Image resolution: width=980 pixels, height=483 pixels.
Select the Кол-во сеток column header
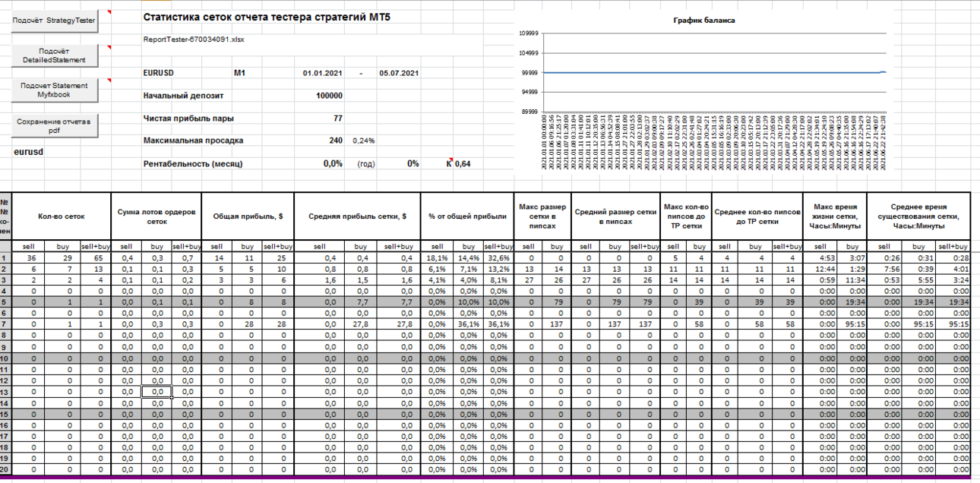62,216
